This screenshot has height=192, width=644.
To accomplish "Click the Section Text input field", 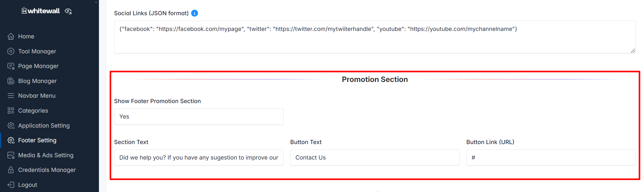I will tap(199, 157).
